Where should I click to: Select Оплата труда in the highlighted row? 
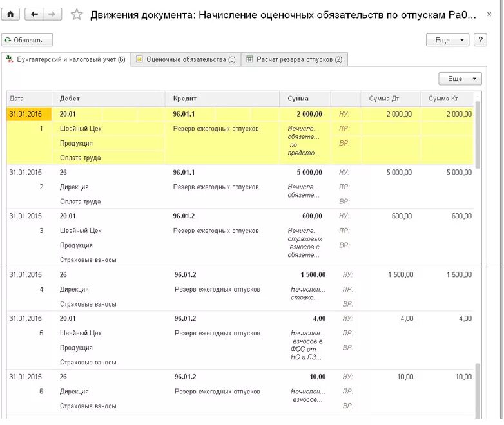click(81, 158)
